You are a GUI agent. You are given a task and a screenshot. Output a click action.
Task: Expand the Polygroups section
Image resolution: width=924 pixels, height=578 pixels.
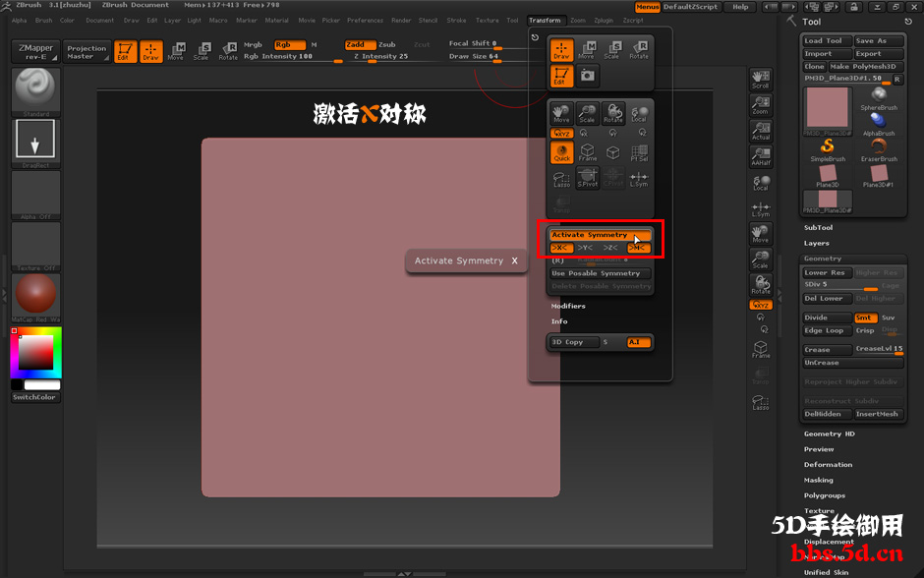tap(825, 495)
